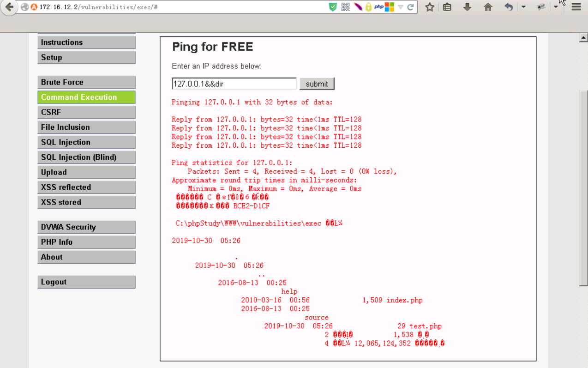This screenshot has height=368, width=588.
Task: Click the php icon in address bar
Action: pyautogui.click(x=379, y=7)
